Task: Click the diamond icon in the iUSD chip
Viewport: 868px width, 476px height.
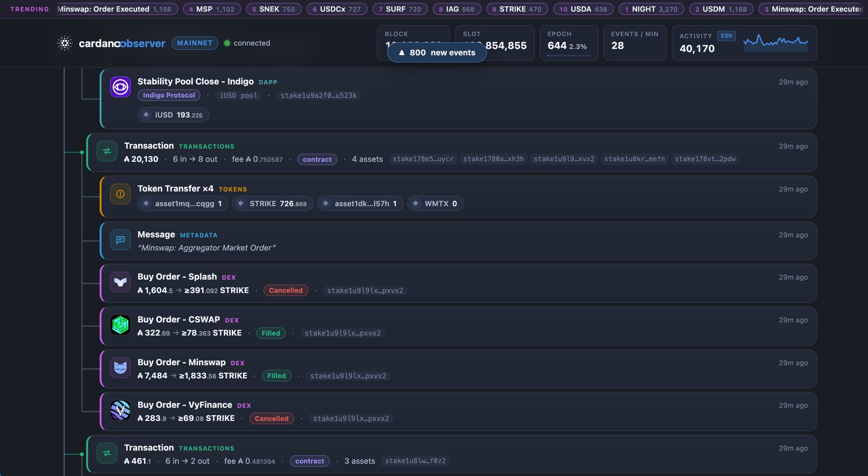Action: 146,115
